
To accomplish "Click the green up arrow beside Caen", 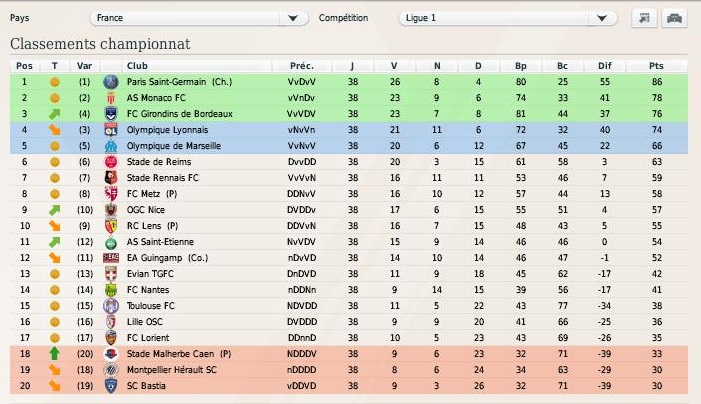I will pos(55,354).
